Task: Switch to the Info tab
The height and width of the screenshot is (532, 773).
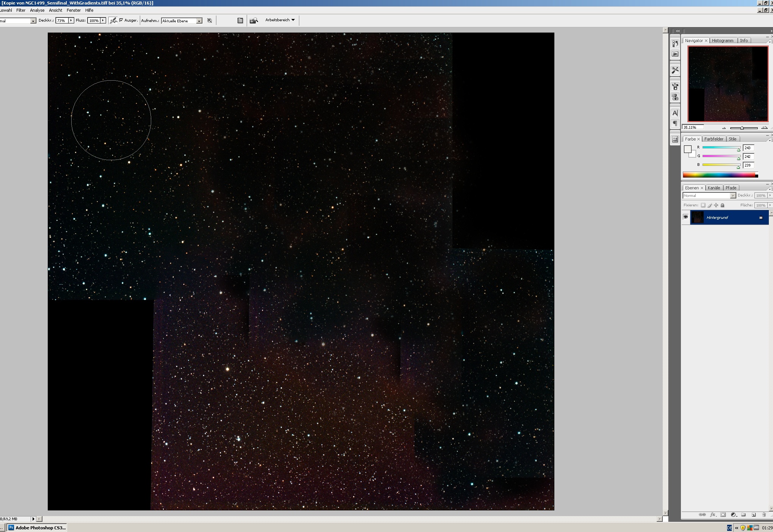Action: [x=744, y=41]
